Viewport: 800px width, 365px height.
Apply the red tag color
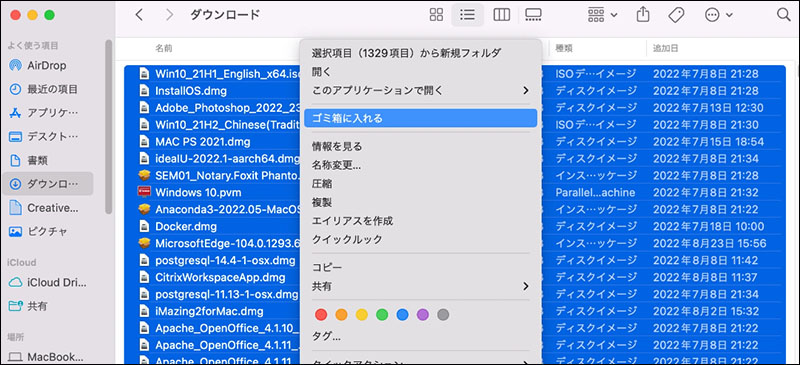coord(321,314)
